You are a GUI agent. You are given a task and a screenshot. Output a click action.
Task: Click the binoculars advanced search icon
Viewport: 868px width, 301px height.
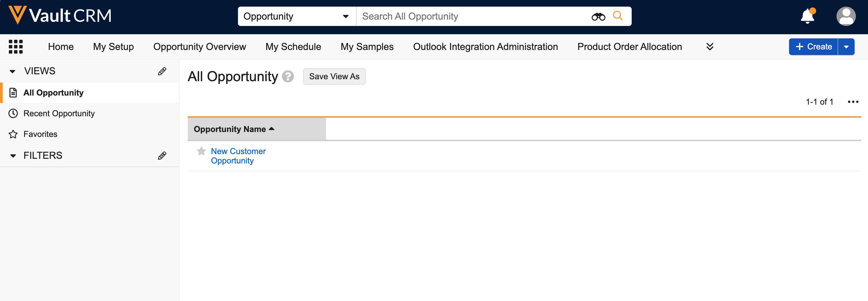coord(598,17)
